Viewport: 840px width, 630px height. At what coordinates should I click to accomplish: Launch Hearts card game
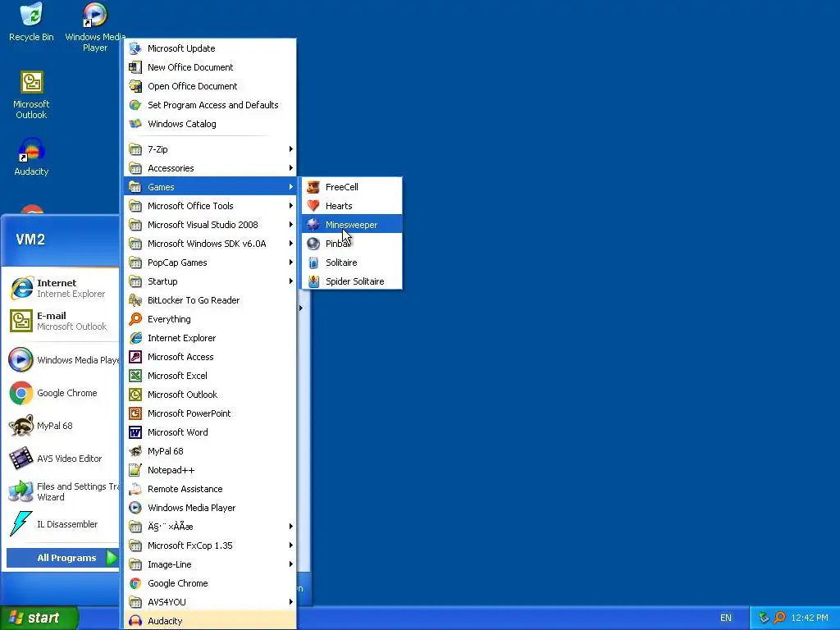352,206
